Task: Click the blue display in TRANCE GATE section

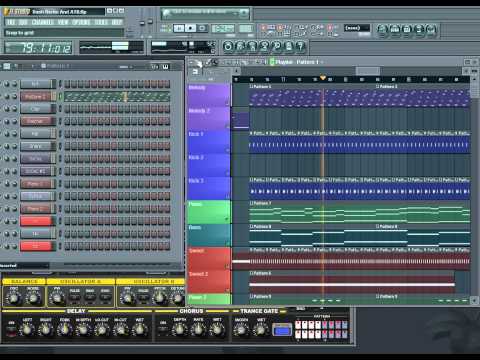Action: pos(282,330)
